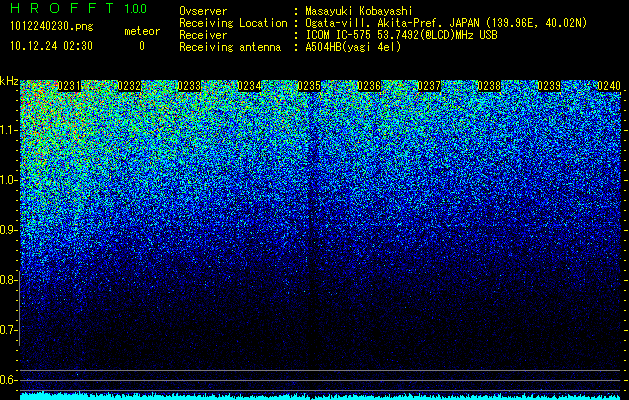Click the 1.0 kHz axis label
The width and height of the screenshot is (629, 400).
pos(9,181)
